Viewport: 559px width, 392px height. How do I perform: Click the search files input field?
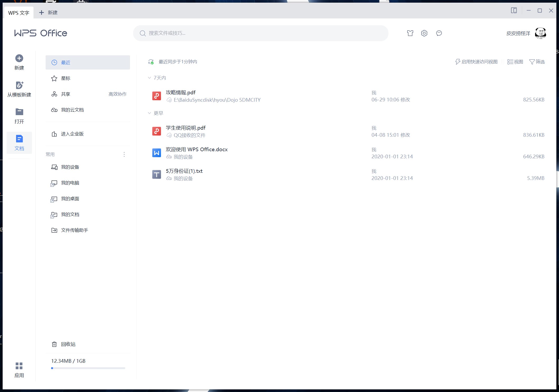point(261,33)
